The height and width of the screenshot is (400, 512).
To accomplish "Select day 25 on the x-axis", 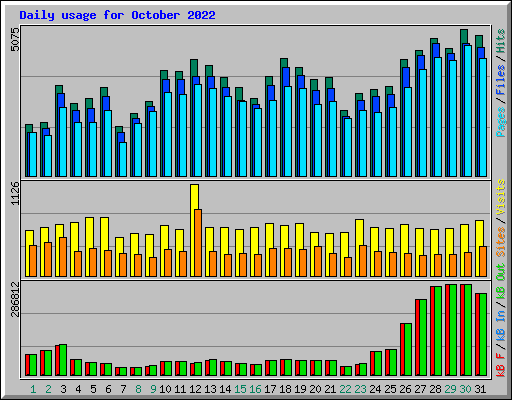I will [x=390, y=389].
